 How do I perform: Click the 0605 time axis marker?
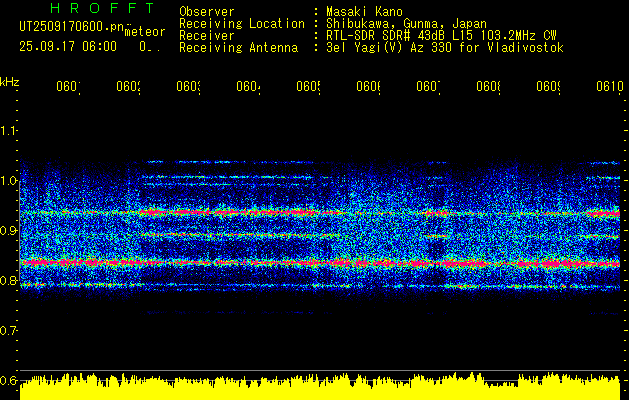[x=308, y=86]
